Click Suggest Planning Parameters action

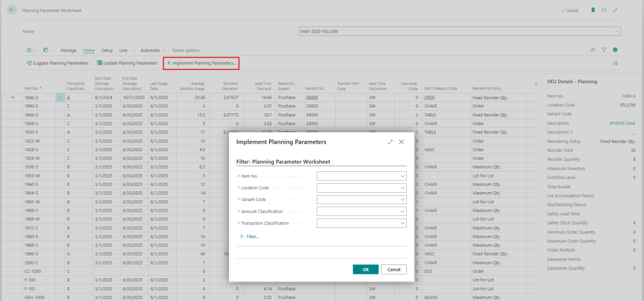tap(58, 64)
